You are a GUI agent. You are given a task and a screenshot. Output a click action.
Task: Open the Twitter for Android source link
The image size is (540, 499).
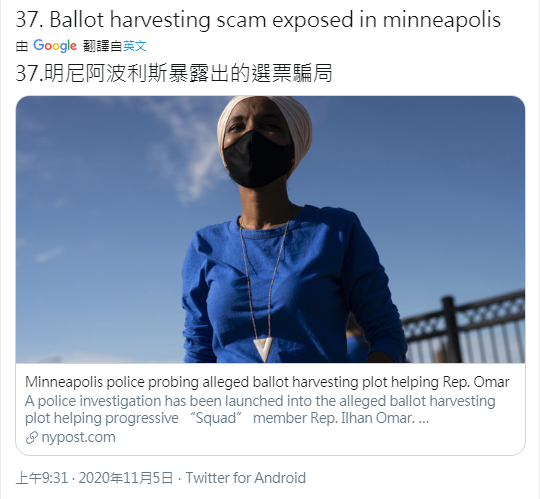click(246, 478)
